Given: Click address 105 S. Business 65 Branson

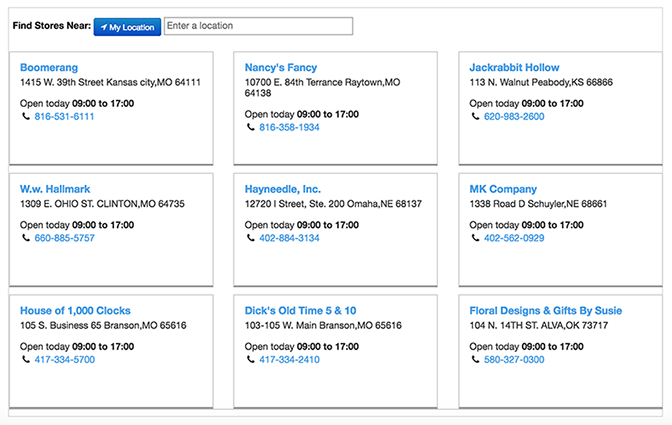Looking at the screenshot, I should tap(103, 326).
